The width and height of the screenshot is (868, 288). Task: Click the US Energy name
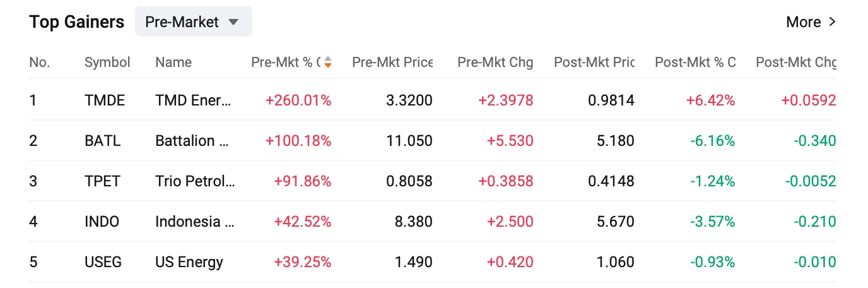click(x=189, y=261)
